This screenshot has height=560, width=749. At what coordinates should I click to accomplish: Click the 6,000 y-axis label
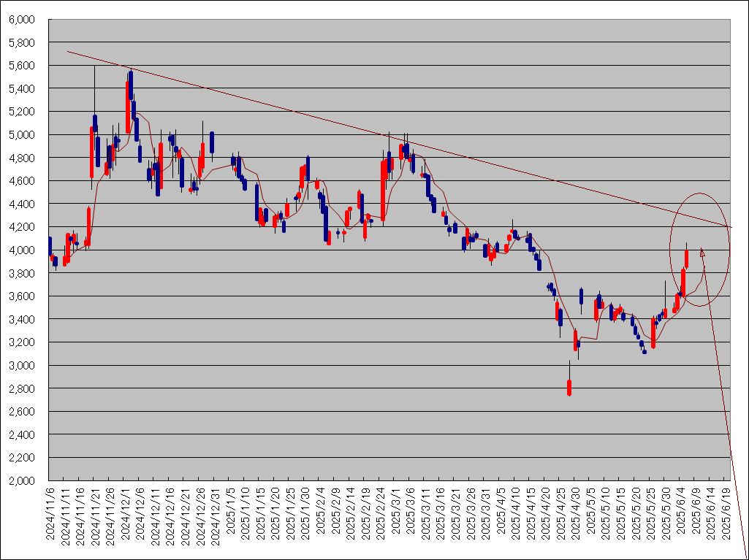point(22,20)
